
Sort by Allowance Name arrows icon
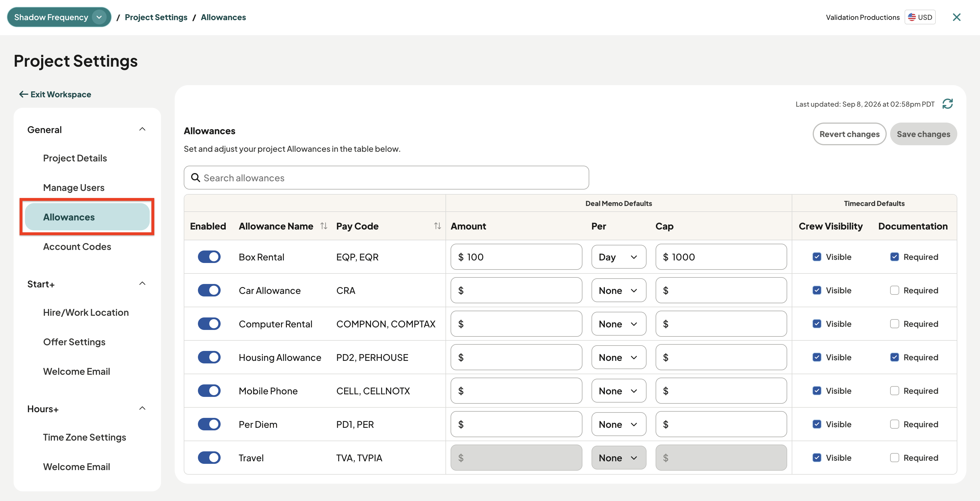(324, 226)
